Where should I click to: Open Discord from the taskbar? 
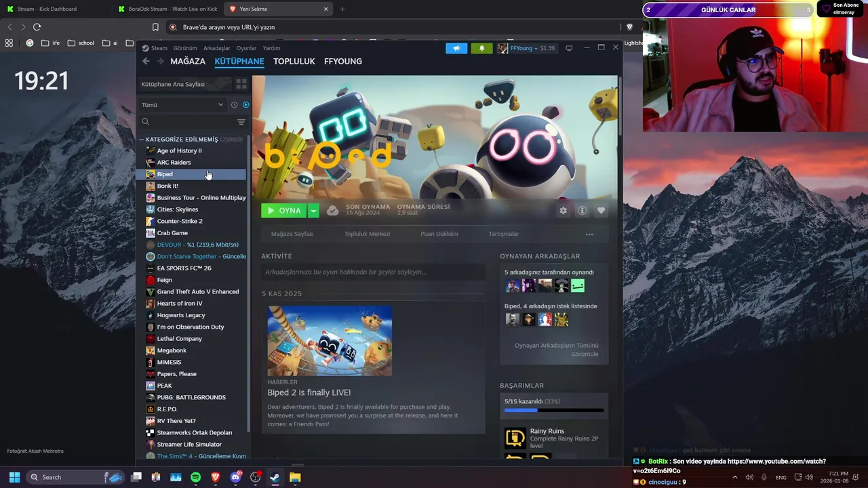pos(235,477)
